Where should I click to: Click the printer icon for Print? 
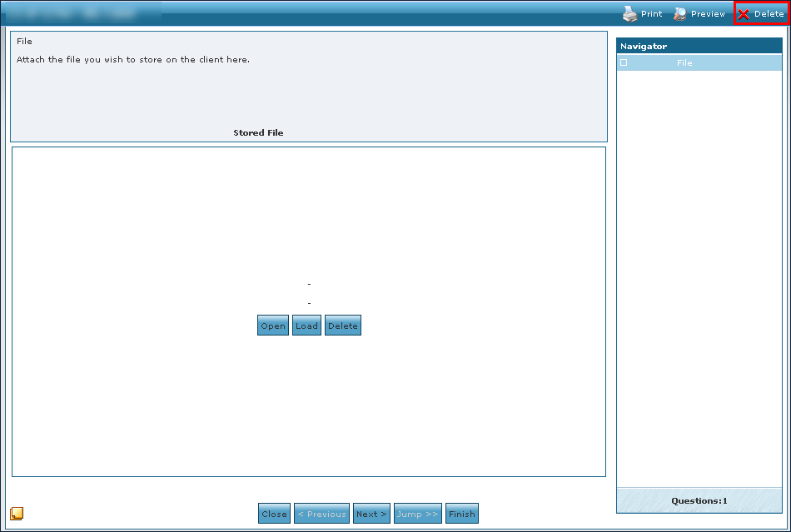coord(630,14)
